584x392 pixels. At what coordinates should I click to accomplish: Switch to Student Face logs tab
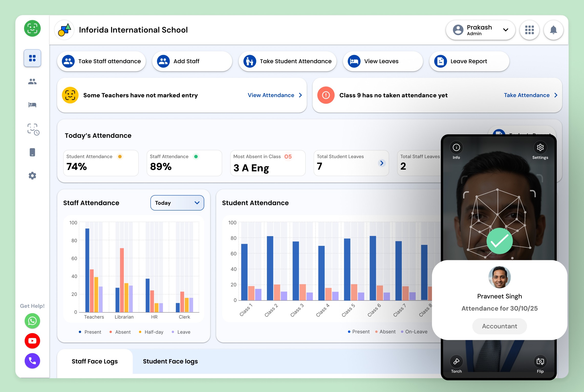[170, 361]
